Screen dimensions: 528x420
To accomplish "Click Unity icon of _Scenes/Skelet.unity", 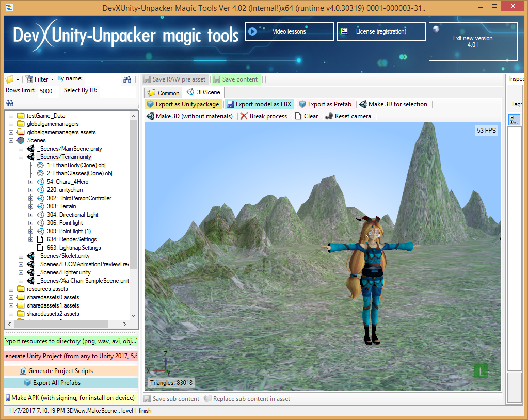I will tap(30, 256).
